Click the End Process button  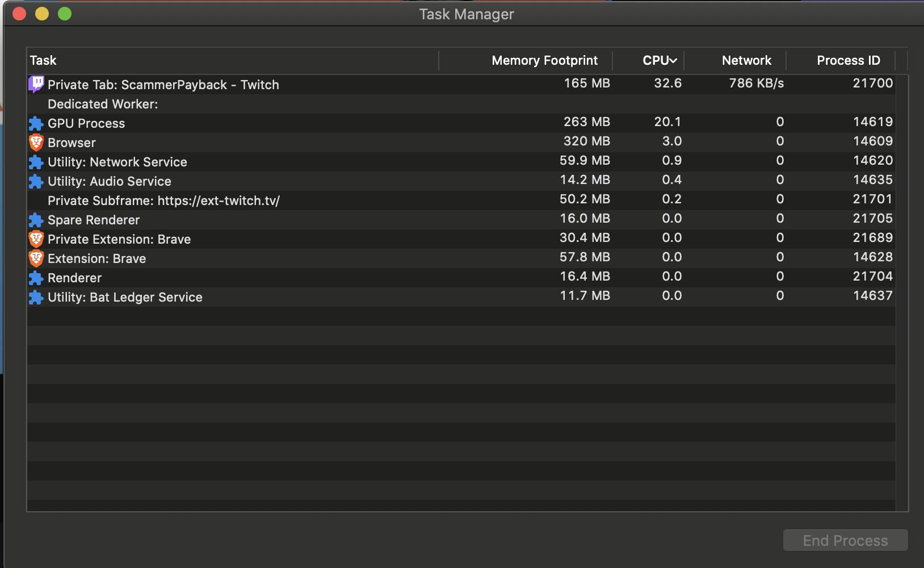845,540
